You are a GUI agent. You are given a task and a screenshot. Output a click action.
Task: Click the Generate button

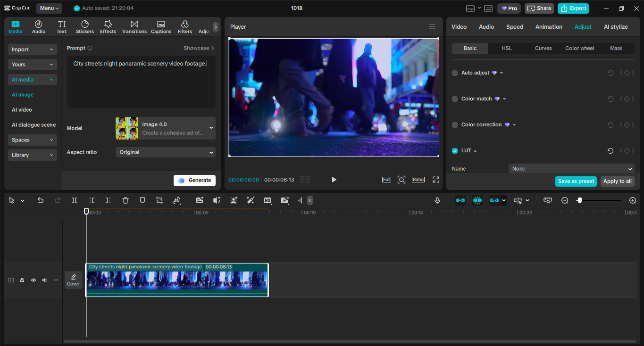click(194, 180)
